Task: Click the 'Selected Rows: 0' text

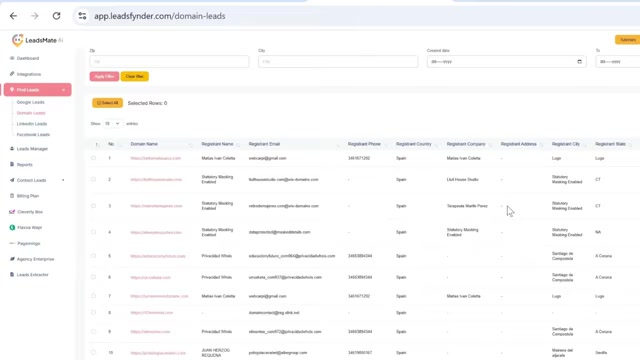Action: (x=147, y=103)
